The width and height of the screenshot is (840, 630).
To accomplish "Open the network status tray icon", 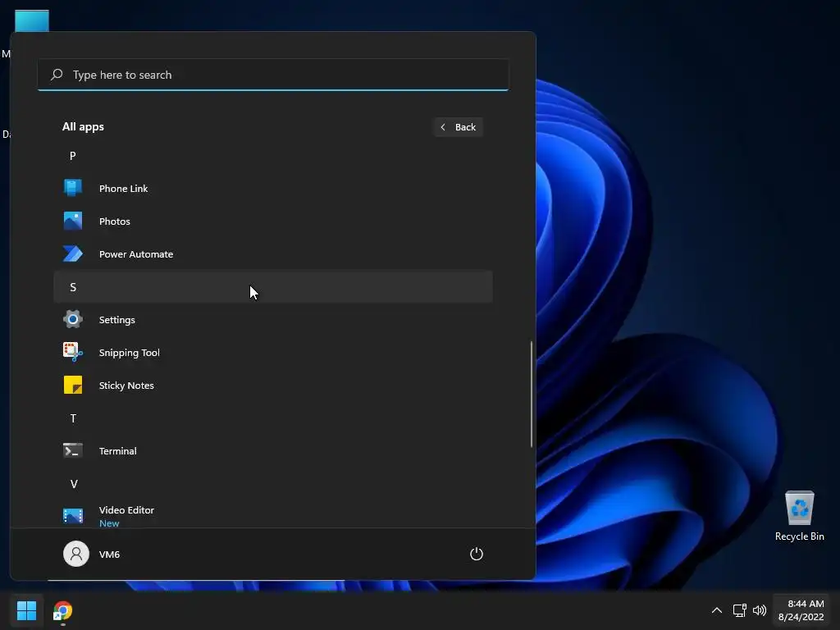I will point(740,610).
